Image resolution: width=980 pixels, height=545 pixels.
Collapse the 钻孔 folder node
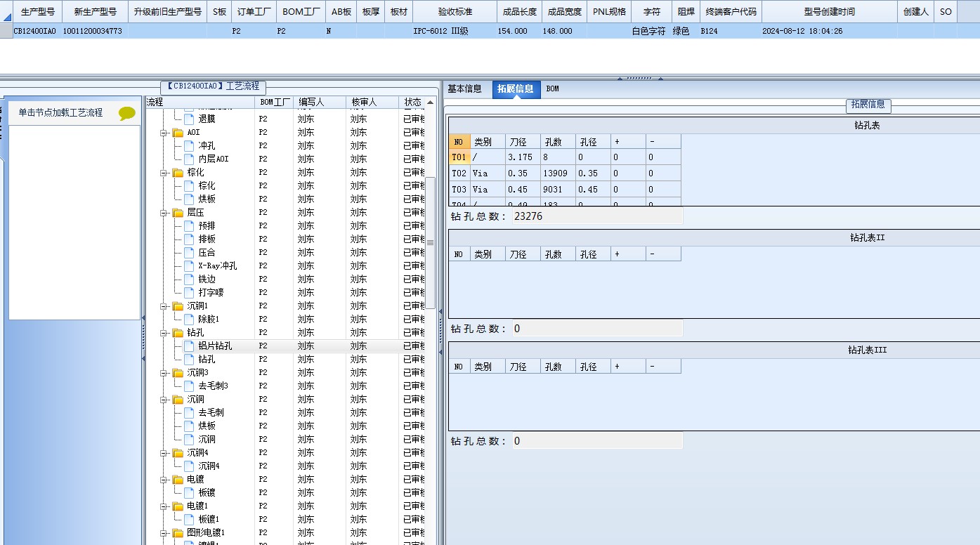pyautogui.click(x=164, y=333)
